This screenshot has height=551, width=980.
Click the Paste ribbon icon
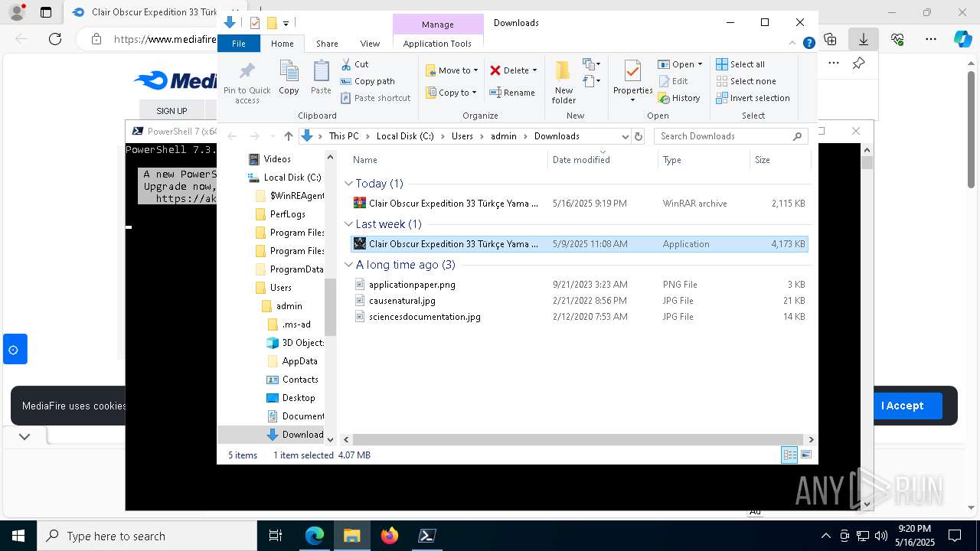[x=321, y=77]
